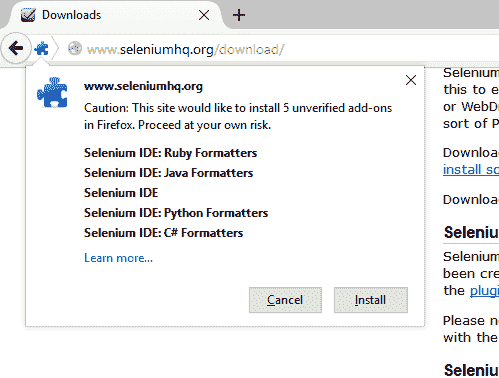The image size is (499, 378).
Task: Click the large blue puzzle piece icon
Action: tap(52, 92)
